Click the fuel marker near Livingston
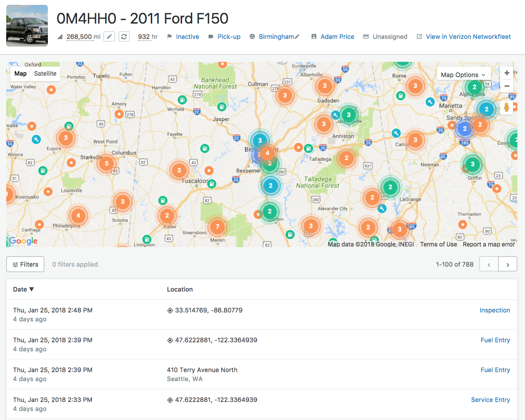 (147, 239)
